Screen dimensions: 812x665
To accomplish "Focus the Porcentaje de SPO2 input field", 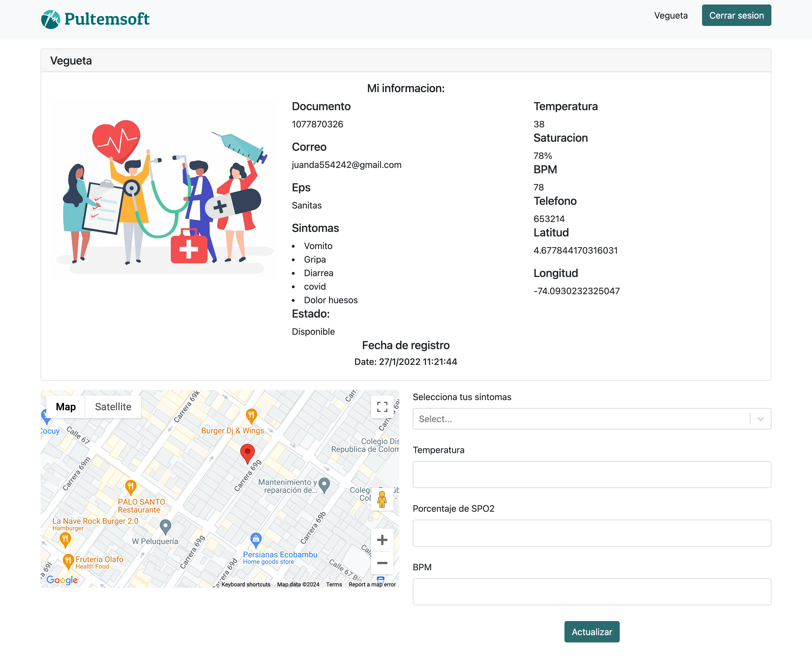I will click(x=592, y=533).
